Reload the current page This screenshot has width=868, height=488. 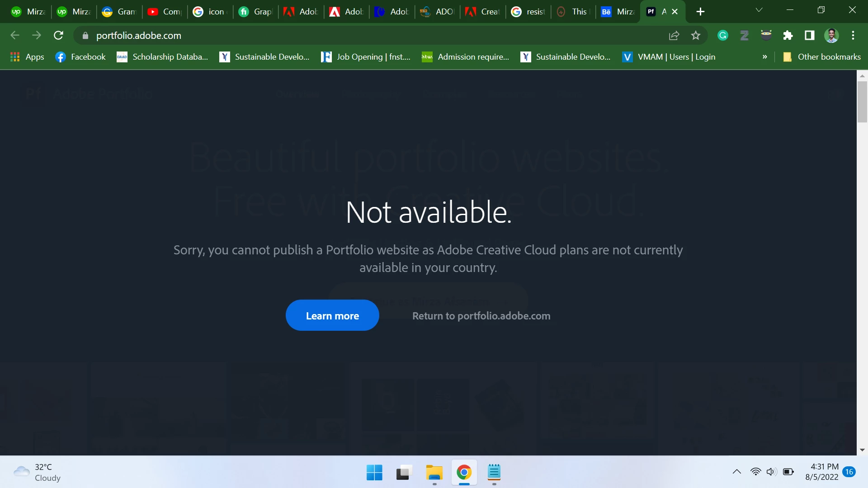tap(58, 35)
